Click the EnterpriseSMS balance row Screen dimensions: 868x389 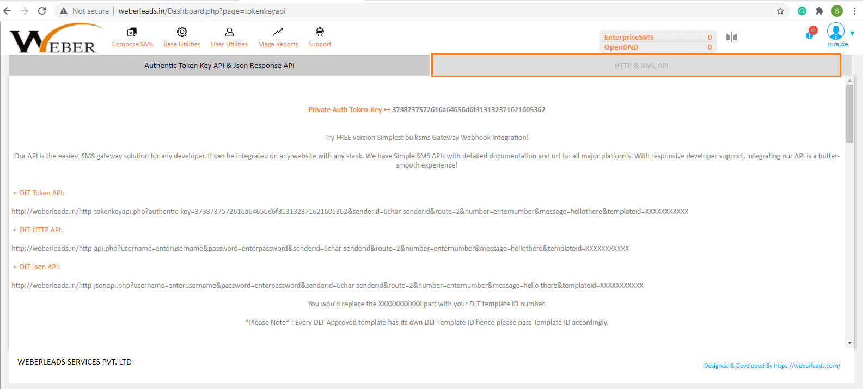[657, 37]
